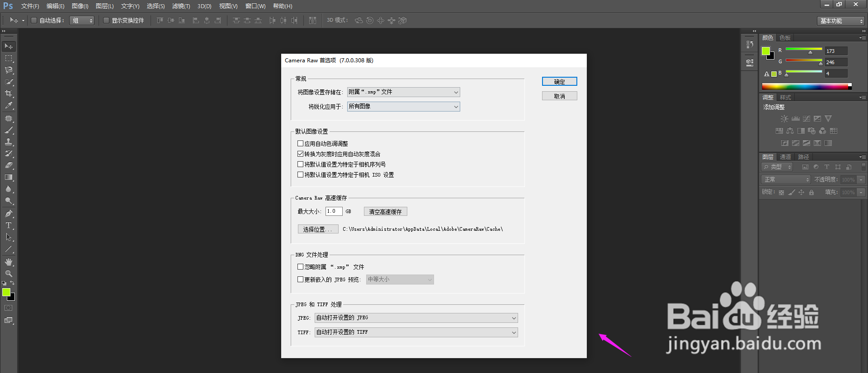Select the Gradient tool
The width and height of the screenshot is (868, 373).
pos(9,177)
